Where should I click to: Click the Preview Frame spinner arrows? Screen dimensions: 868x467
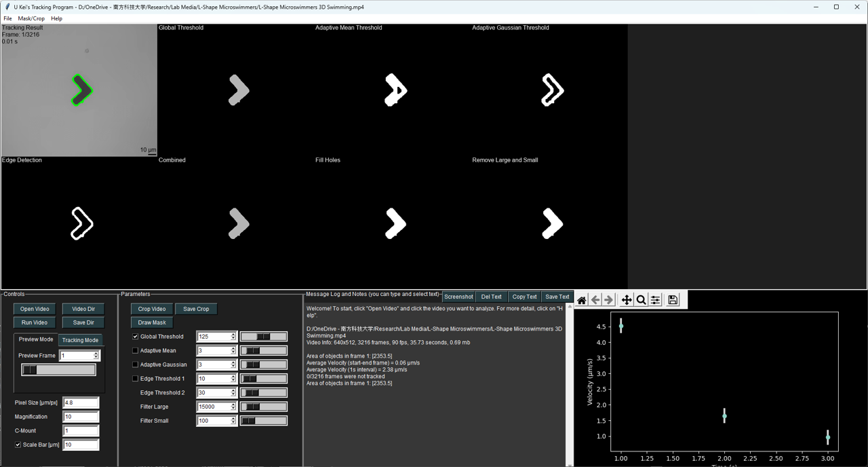[x=96, y=356]
